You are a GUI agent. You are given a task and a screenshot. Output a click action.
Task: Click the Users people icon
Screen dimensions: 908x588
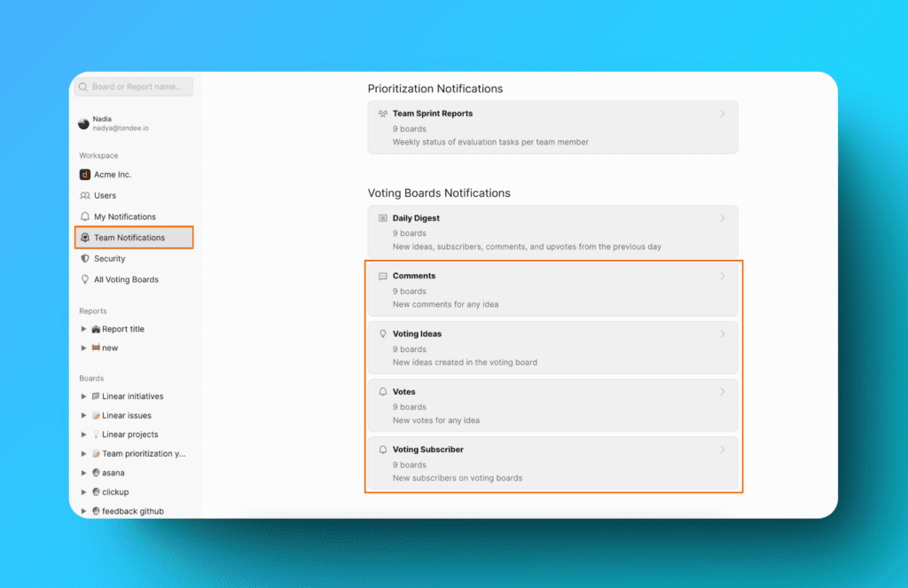[85, 196]
